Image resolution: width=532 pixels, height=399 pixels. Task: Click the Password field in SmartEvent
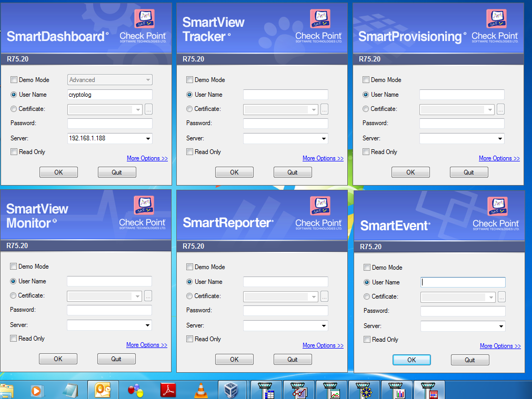[x=463, y=311]
